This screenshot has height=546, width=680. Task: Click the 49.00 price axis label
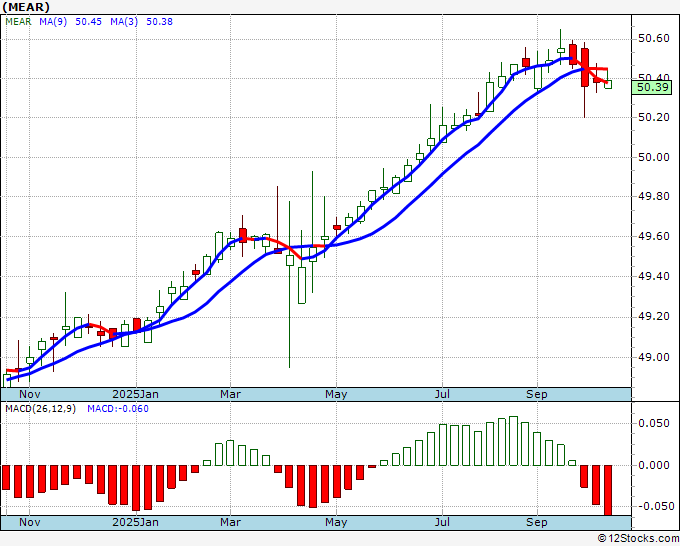click(x=654, y=357)
